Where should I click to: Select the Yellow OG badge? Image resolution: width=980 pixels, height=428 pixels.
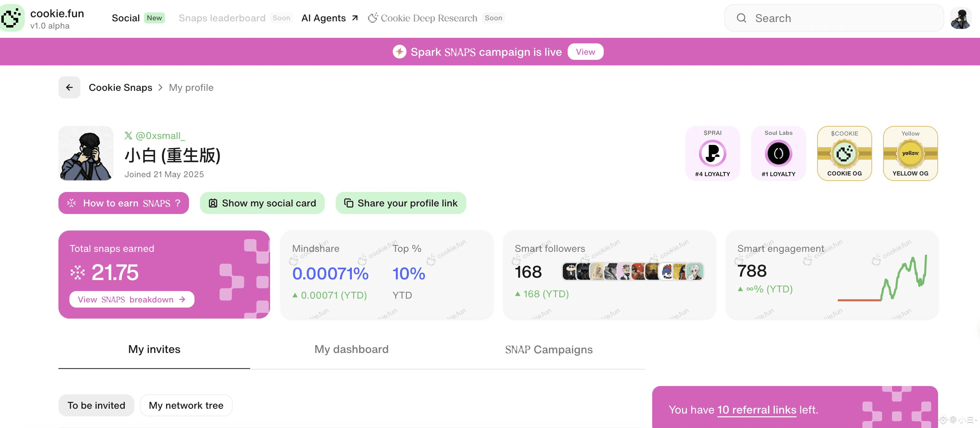(x=910, y=153)
